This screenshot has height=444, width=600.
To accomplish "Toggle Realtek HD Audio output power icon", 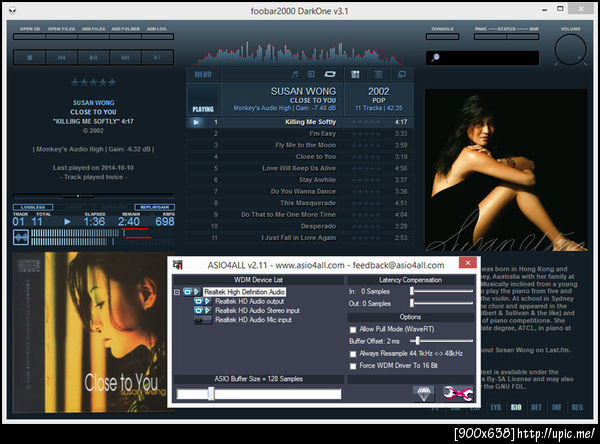I will point(198,301).
